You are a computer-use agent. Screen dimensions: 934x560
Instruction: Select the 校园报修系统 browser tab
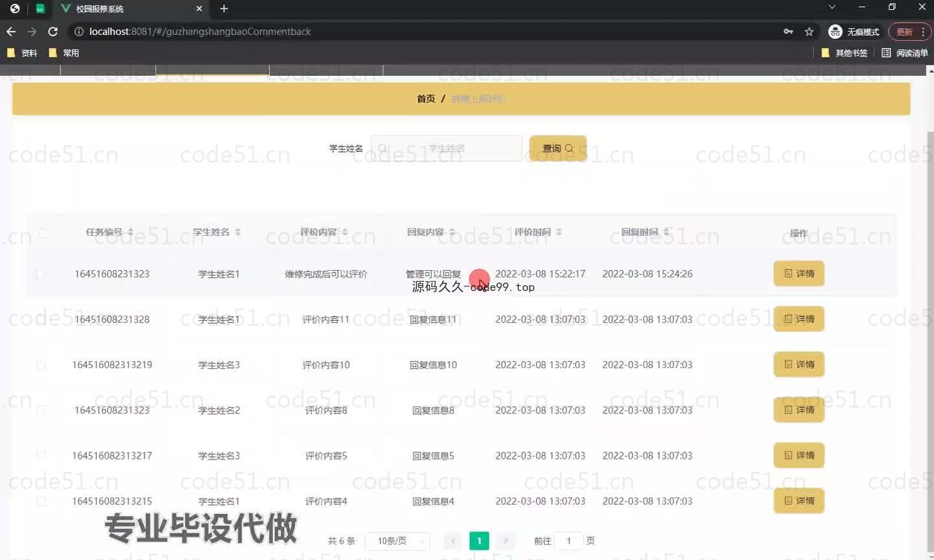(130, 9)
